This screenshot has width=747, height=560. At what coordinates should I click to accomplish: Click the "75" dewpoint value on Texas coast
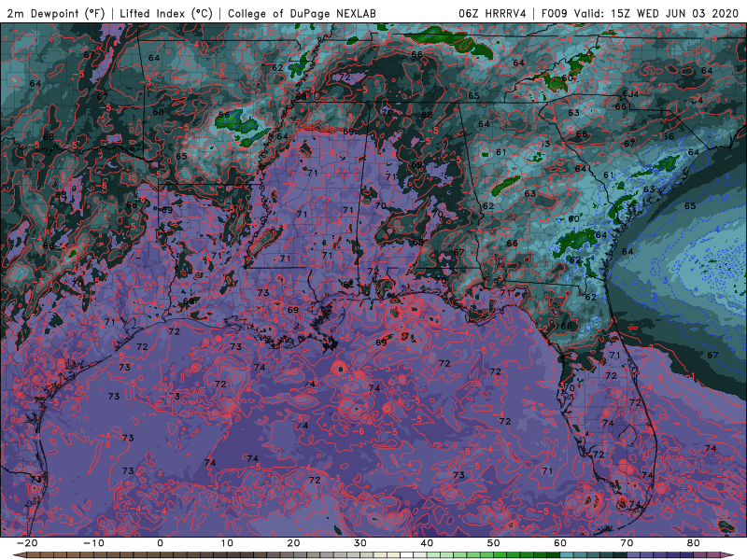(x=39, y=401)
